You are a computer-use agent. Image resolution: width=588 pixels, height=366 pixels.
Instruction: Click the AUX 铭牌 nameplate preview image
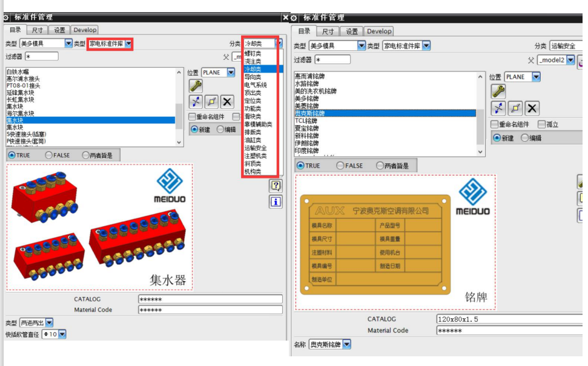click(395, 243)
